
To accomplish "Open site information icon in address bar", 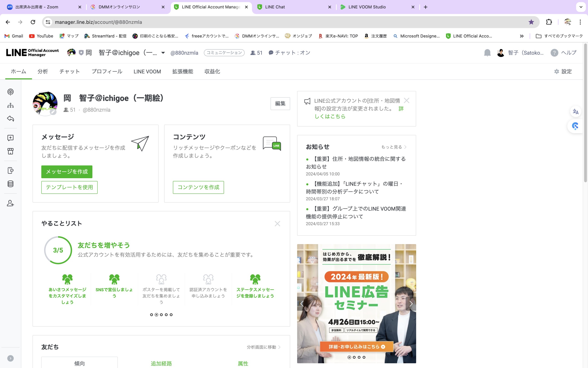I will [x=48, y=22].
